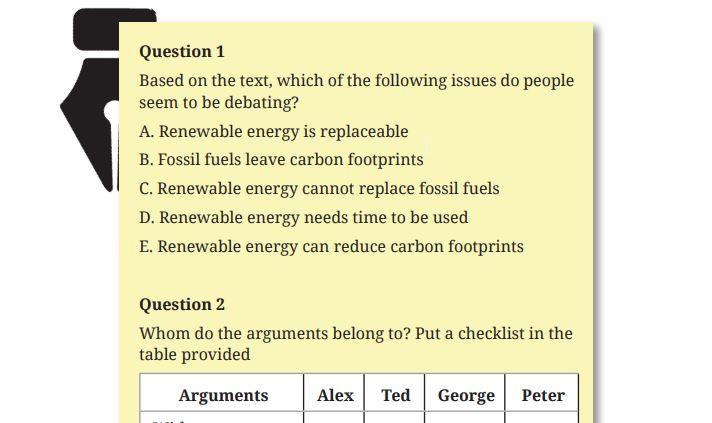The height and width of the screenshot is (423, 712).
Task: Click the 'table provided' text
Action: tap(194, 355)
